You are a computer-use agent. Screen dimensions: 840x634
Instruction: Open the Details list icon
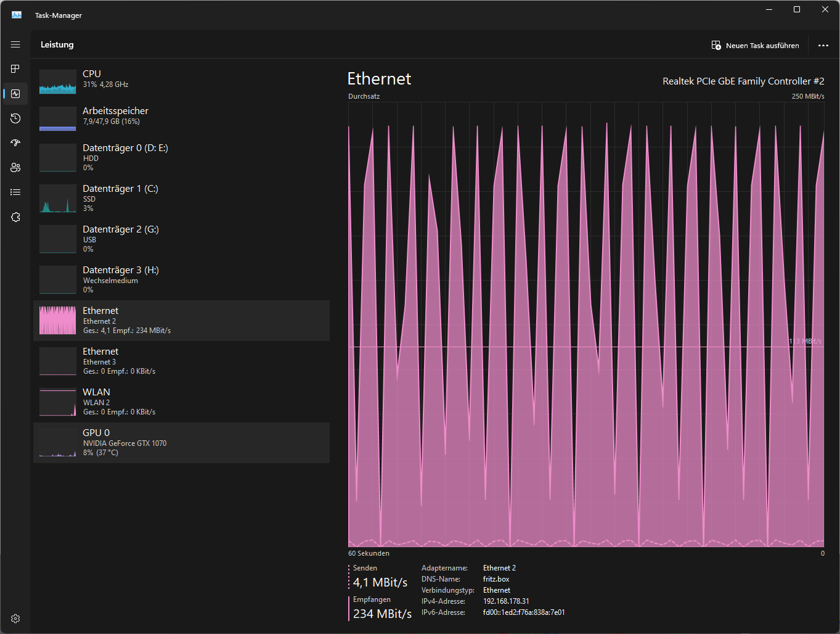[15, 192]
